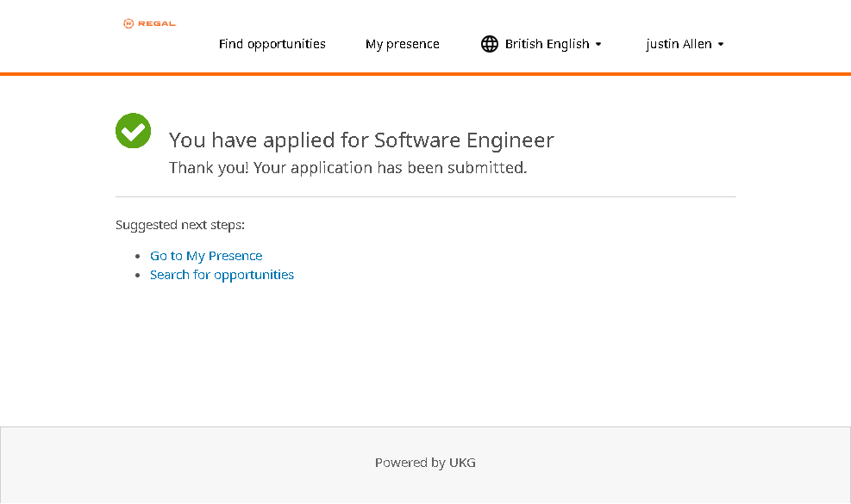This screenshot has height=504, width=851.
Task: Open the British English language selector
Action: pos(547,44)
